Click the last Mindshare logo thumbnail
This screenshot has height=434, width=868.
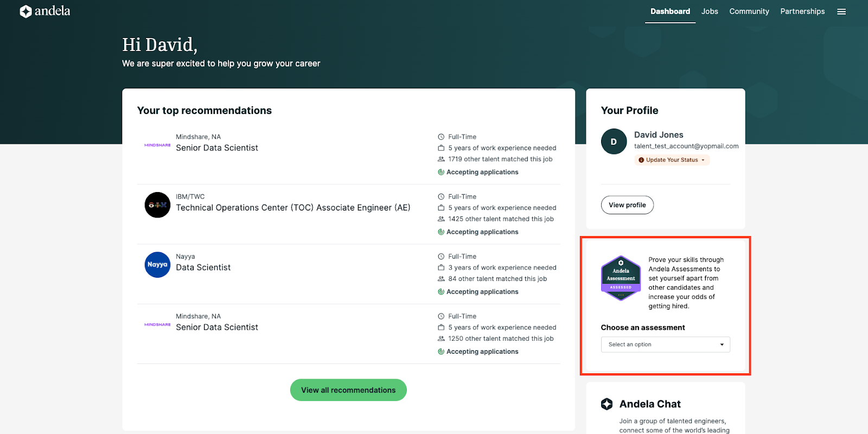(x=157, y=324)
